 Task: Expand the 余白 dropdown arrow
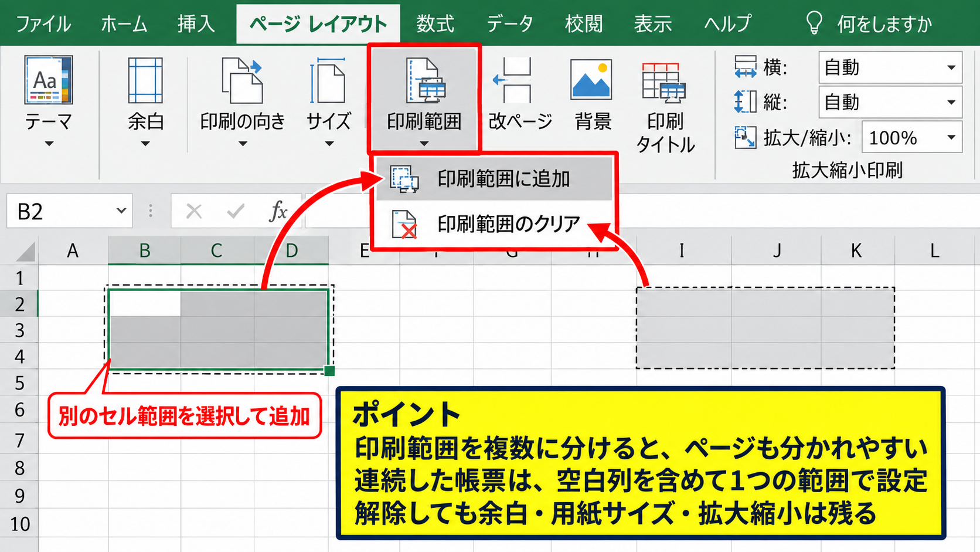(x=145, y=144)
